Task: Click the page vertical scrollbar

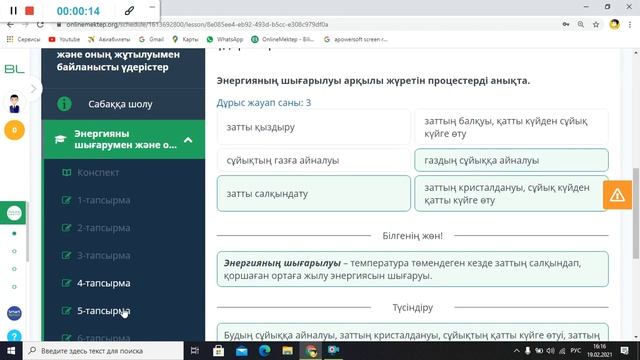Action: point(636,213)
